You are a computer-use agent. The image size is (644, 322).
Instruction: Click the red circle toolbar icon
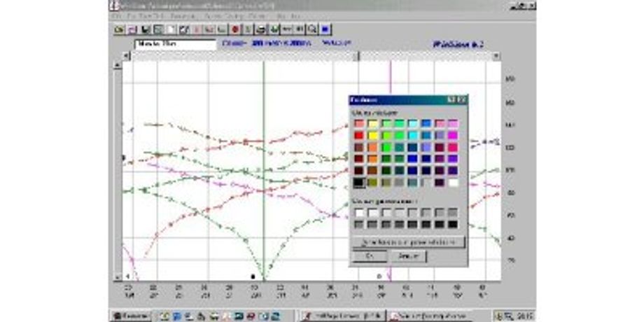coord(235,29)
